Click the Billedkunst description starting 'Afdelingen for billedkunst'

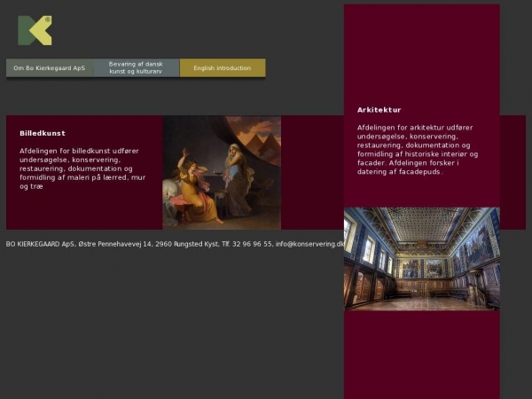(x=82, y=168)
